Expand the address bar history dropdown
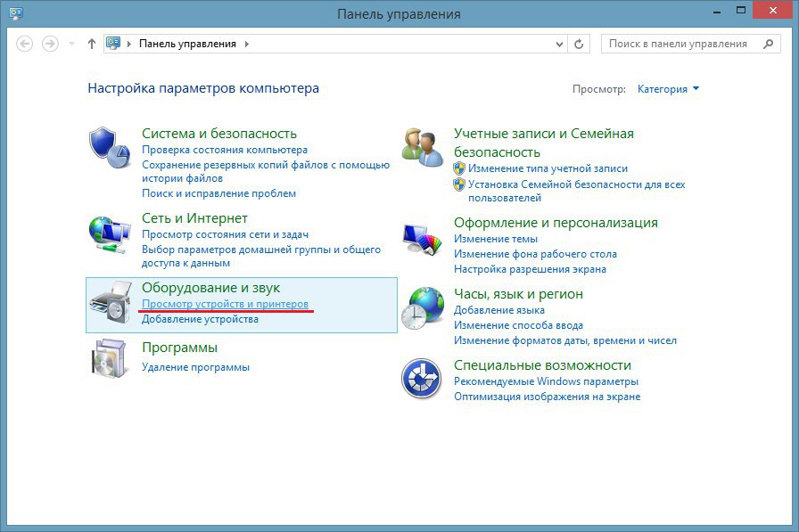Viewport: 799px width, 532px height. click(x=559, y=45)
